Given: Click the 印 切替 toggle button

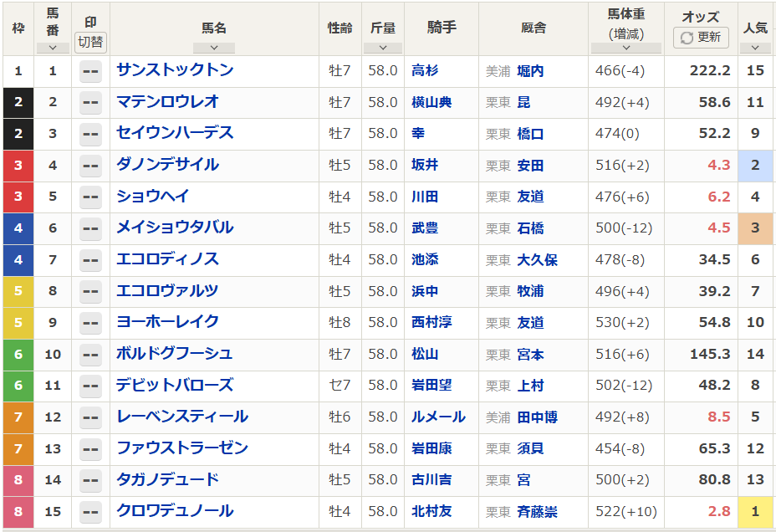Looking at the screenshot, I should [90, 42].
